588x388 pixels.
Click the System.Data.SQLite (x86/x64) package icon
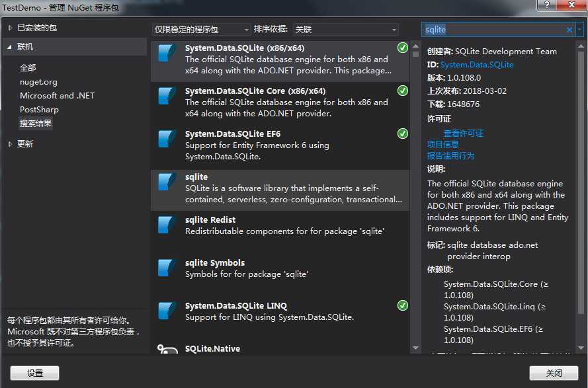tap(167, 53)
